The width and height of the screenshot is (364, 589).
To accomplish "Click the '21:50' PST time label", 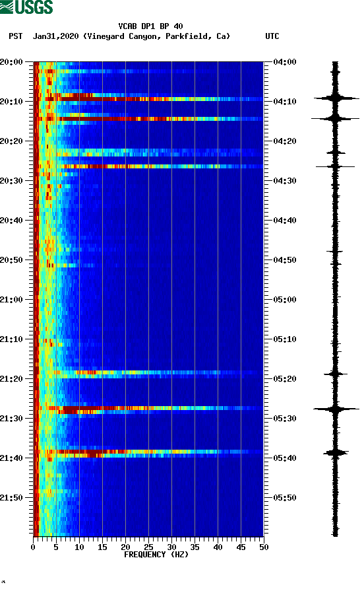I will [11, 498].
